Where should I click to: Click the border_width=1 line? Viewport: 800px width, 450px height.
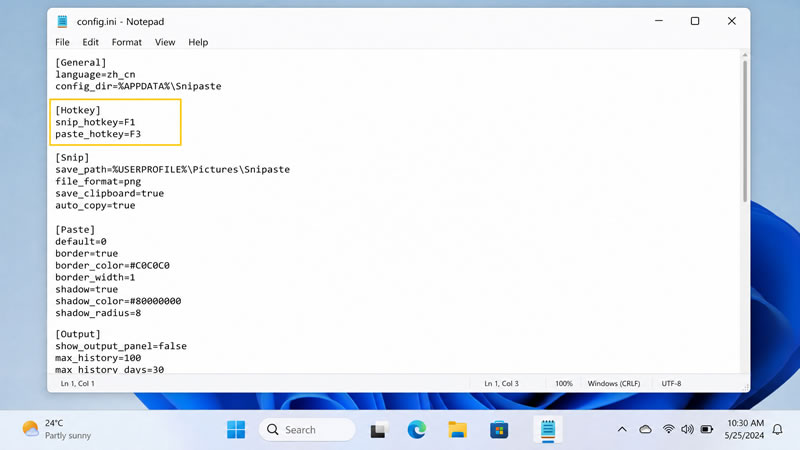[x=95, y=278]
